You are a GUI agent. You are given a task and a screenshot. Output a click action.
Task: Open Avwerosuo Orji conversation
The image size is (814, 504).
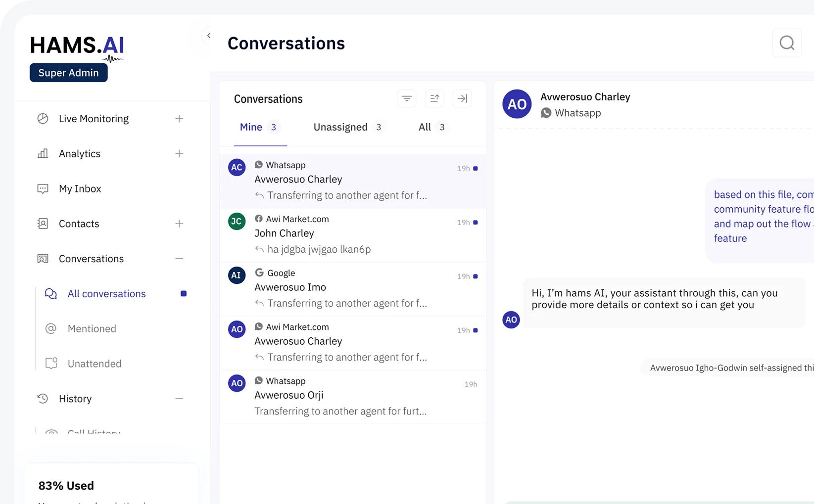pos(353,397)
